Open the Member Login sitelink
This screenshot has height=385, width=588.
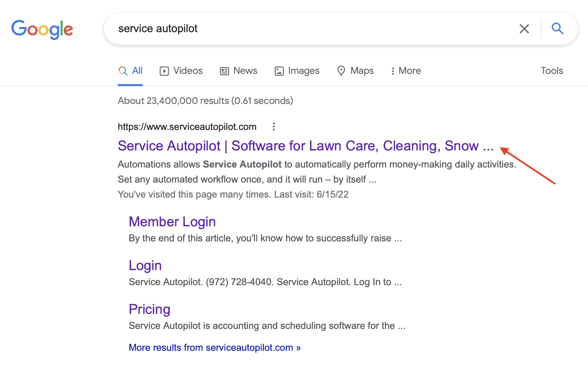[x=172, y=222]
